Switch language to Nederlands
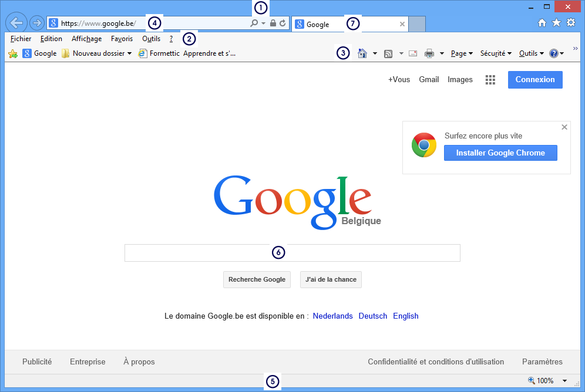The height and width of the screenshot is (392, 585). [x=332, y=316]
